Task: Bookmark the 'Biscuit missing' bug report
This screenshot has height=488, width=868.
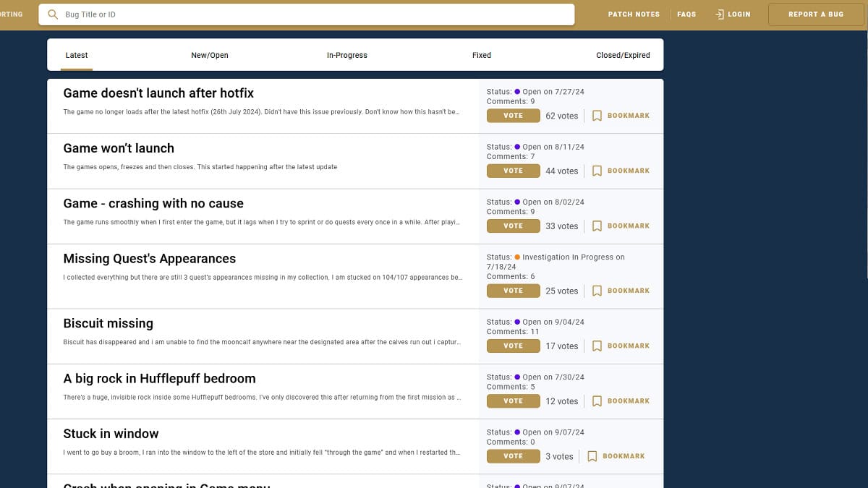Action: pyautogui.click(x=620, y=346)
